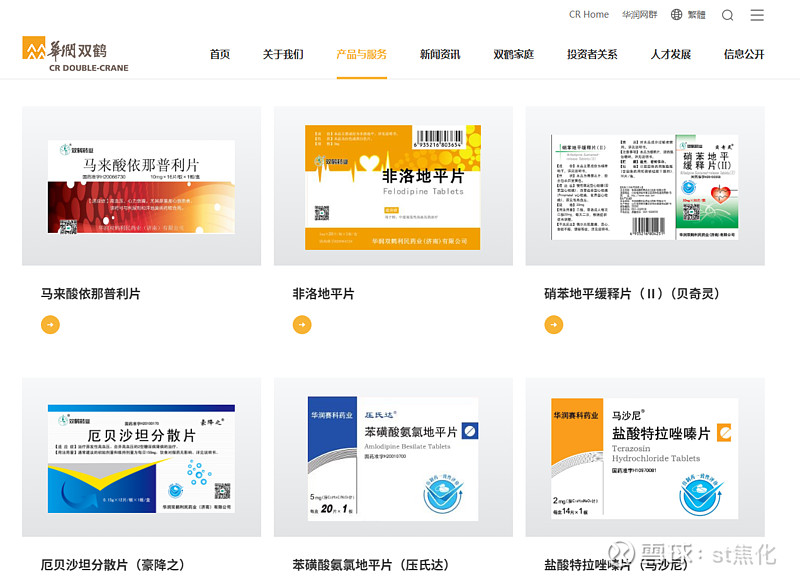Open 新闻资讯 menu item
The height and width of the screenshot is (579, 800).
click(x=440, y=54)
